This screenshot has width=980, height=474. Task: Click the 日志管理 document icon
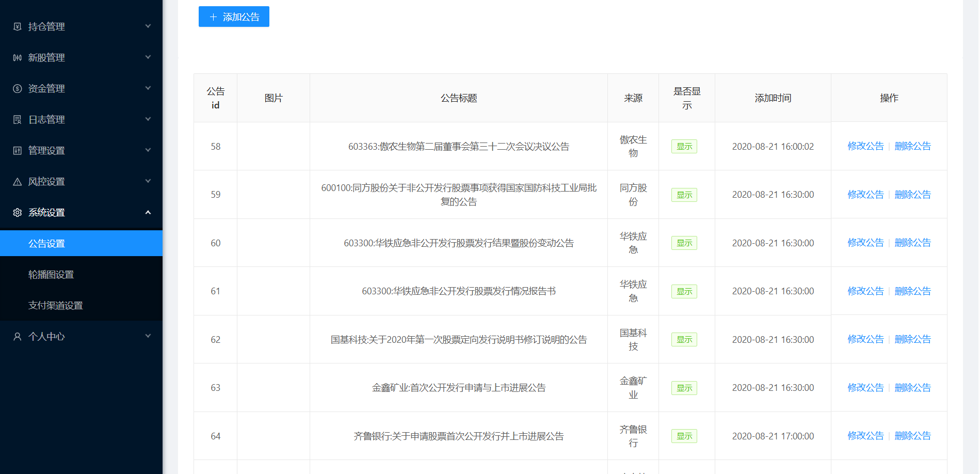pyautogui.click(x=18, y=119)
